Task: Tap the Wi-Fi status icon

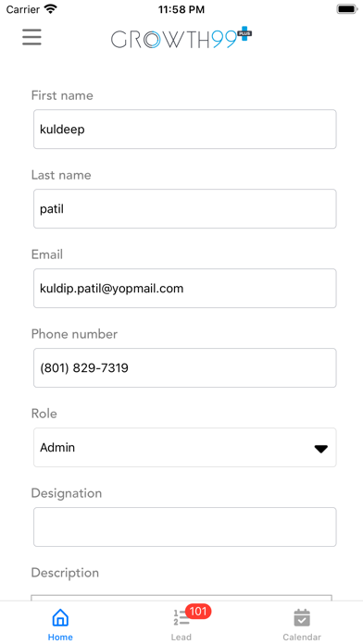Action: (x=51, y=9)
